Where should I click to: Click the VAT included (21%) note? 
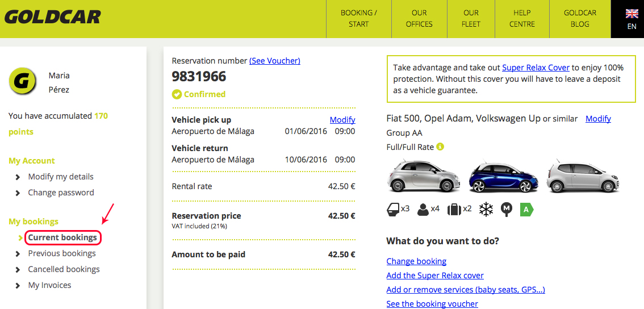pyautogui.click(x=199, y=226)
